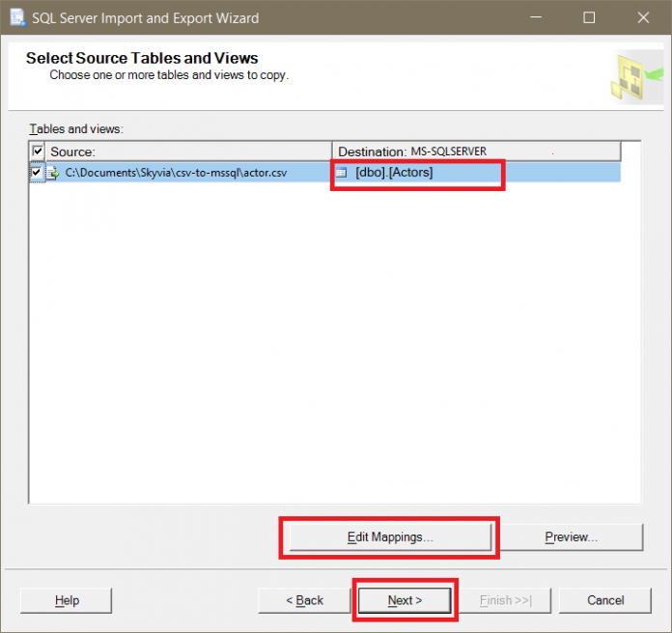
Task: Open Help for the wizard
Action: click(x=67, y=600)
